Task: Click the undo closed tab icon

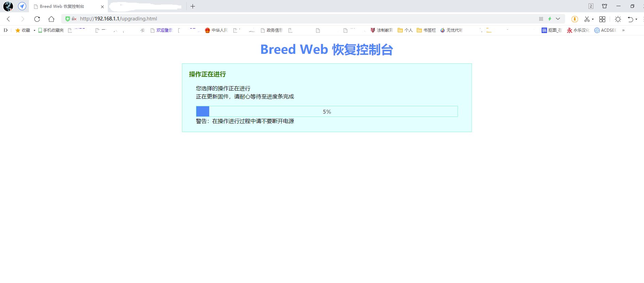Action: pos(630,19)
